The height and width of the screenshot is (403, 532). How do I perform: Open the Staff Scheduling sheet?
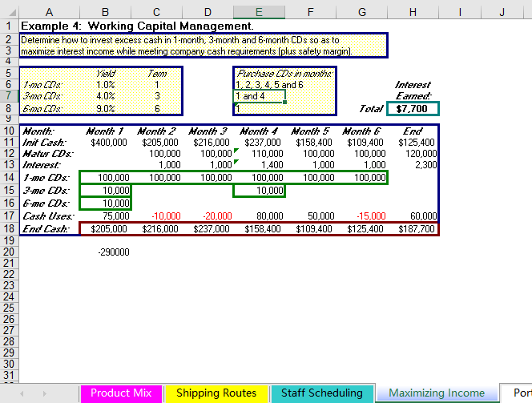[321, 393]
